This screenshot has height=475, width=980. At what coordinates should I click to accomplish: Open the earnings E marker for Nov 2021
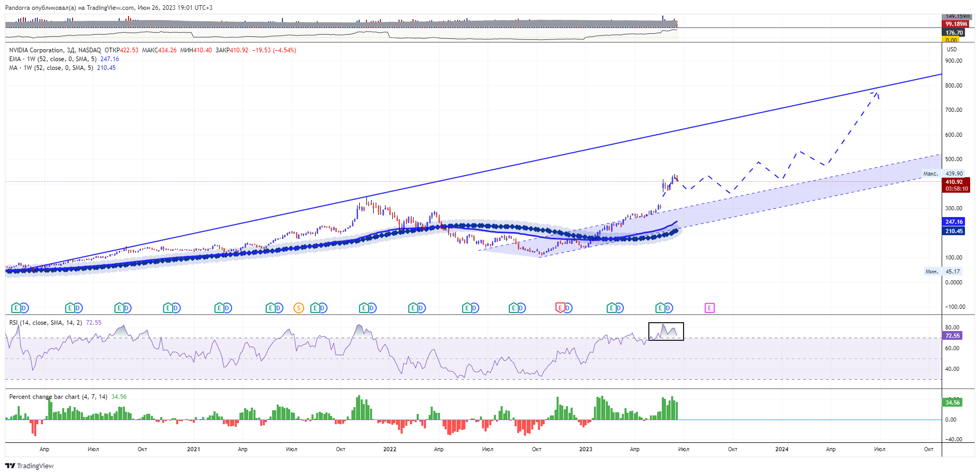[x=364, y=308]
